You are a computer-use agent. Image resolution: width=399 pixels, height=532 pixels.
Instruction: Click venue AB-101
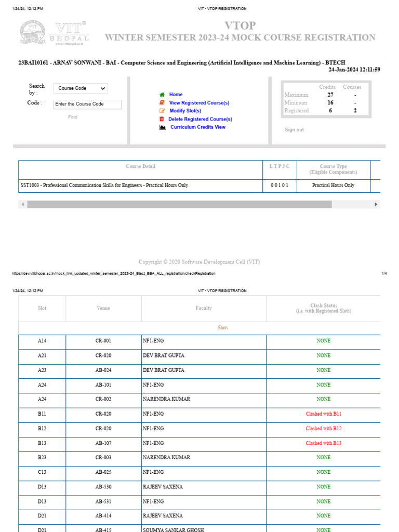coord(103,385)
